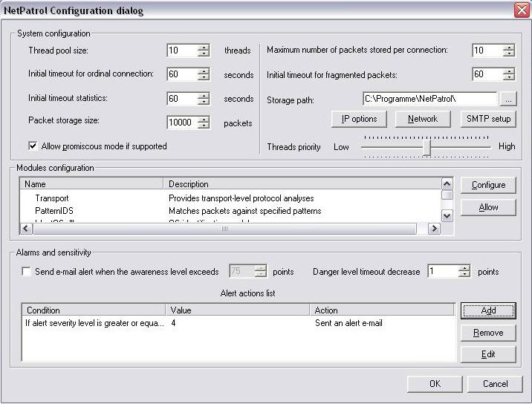532x404 pixels.
Task: Decrease Thread pool size with down arrow
Action: 204,53
